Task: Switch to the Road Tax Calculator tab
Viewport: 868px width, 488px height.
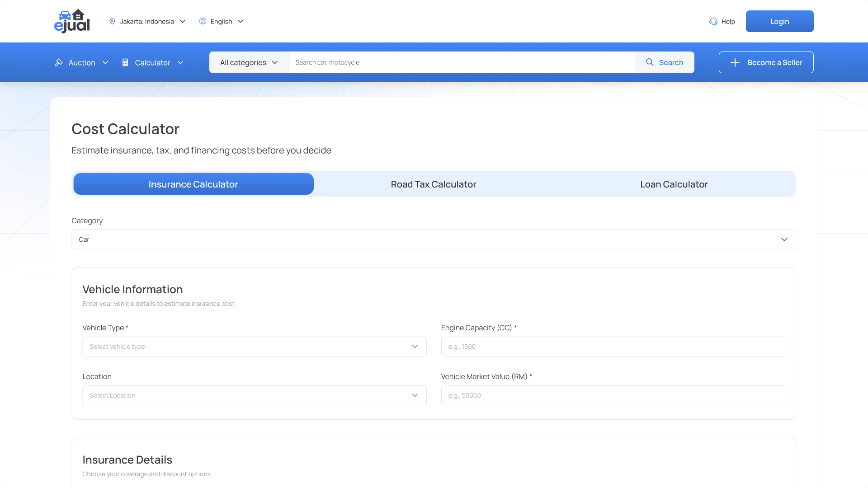Action: pyautogui.click(x=433, y=184)
